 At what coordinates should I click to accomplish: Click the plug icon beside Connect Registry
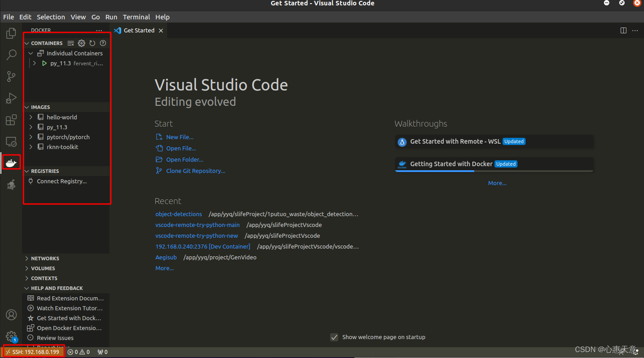pos(31,181)
